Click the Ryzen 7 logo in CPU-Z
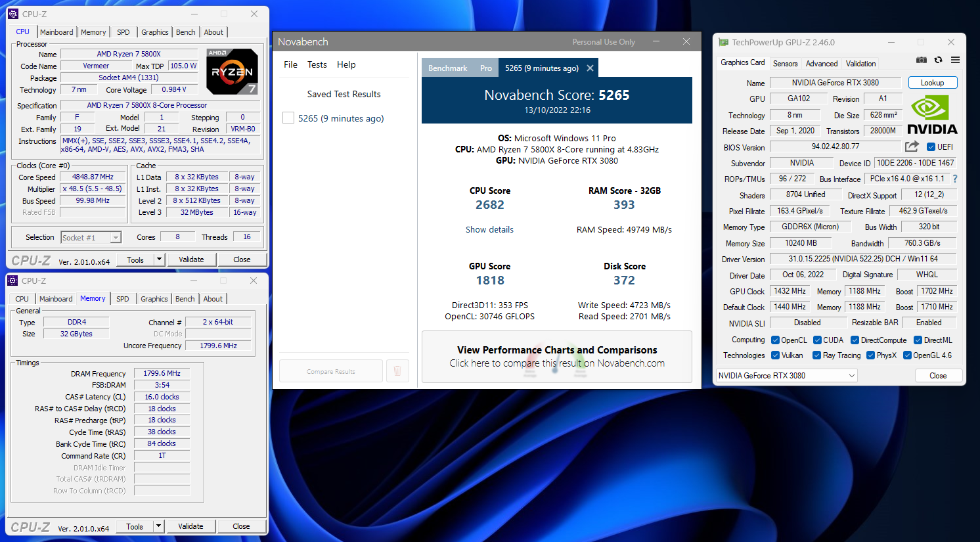The height and width of the screenshot is (542, 980). (x=232, y=71)
